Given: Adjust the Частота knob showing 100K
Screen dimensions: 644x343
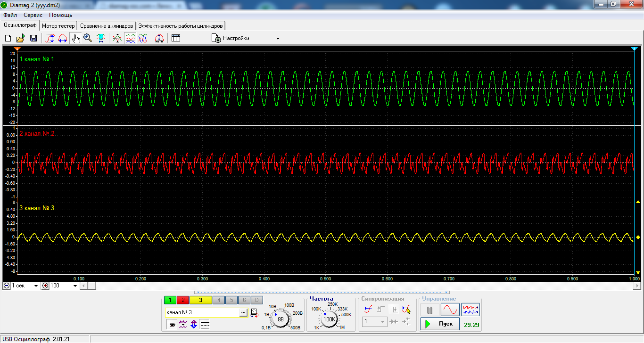Looking at the screenshot, I should point(330,318).
